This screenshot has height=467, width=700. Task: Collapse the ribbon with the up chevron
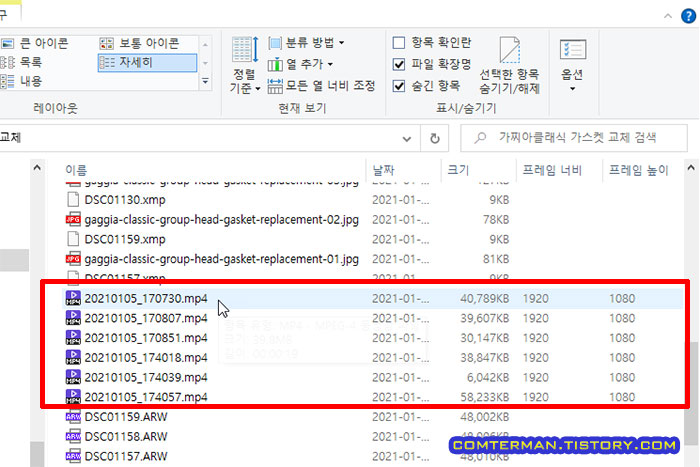point(668,16)
